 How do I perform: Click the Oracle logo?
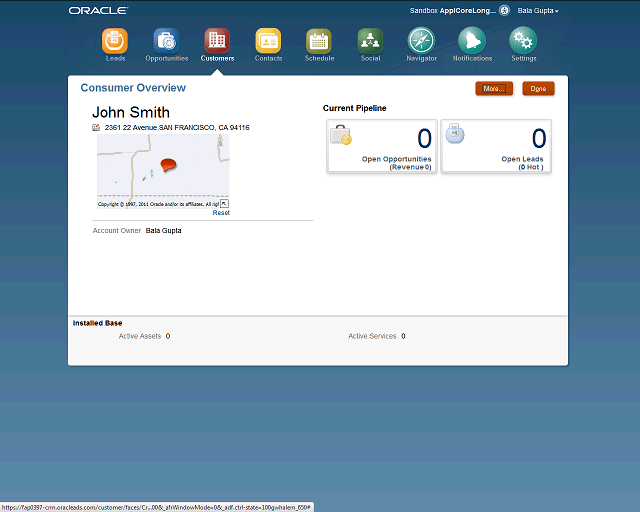pos(98,11)
